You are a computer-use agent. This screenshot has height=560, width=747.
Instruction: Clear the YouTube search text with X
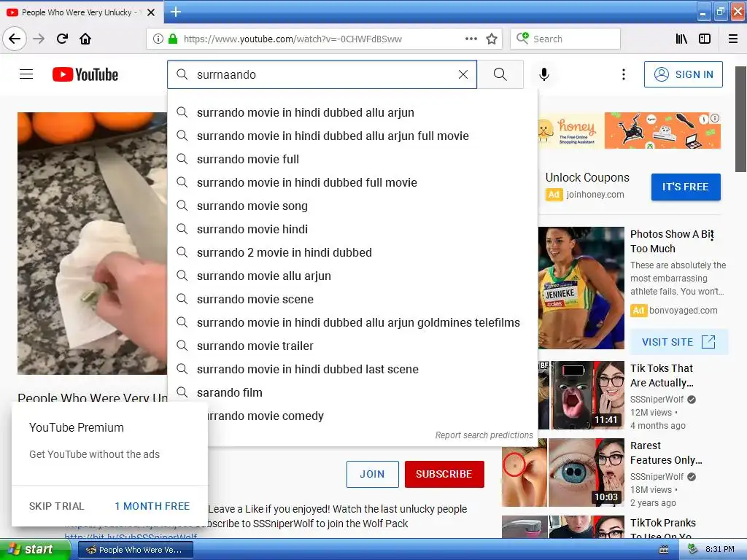click(x=463, y=74)
